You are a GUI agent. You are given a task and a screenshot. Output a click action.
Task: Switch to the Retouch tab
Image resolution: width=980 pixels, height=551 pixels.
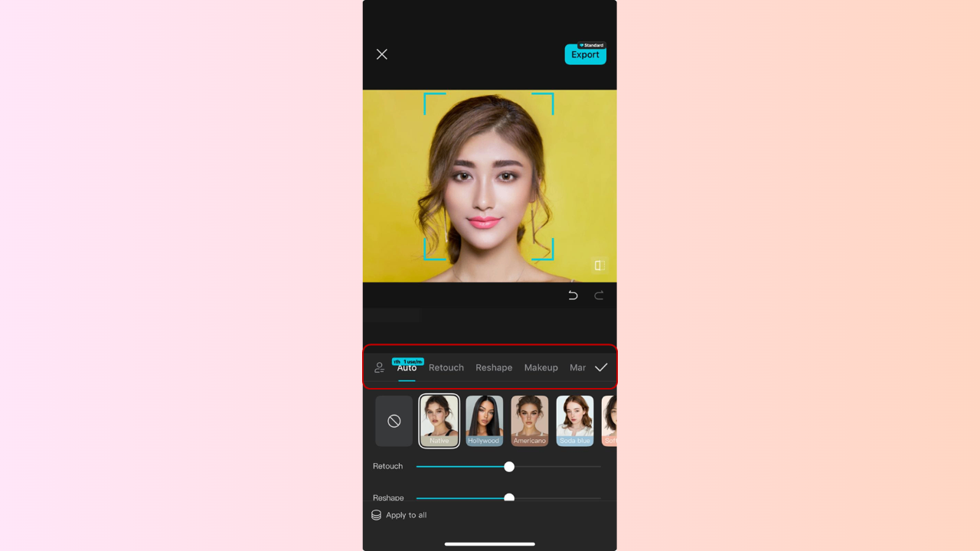446,367
